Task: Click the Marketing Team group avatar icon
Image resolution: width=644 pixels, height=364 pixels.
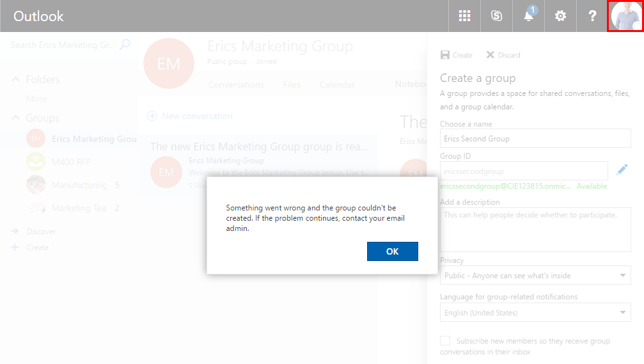Action: click(x=36, y=207)
